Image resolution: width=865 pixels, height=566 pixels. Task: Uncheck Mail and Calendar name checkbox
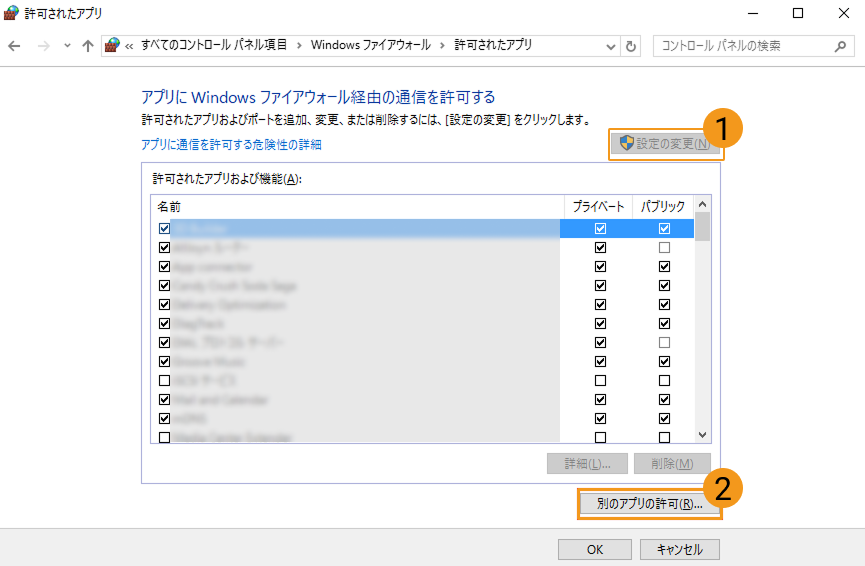[x=164, y=399]
